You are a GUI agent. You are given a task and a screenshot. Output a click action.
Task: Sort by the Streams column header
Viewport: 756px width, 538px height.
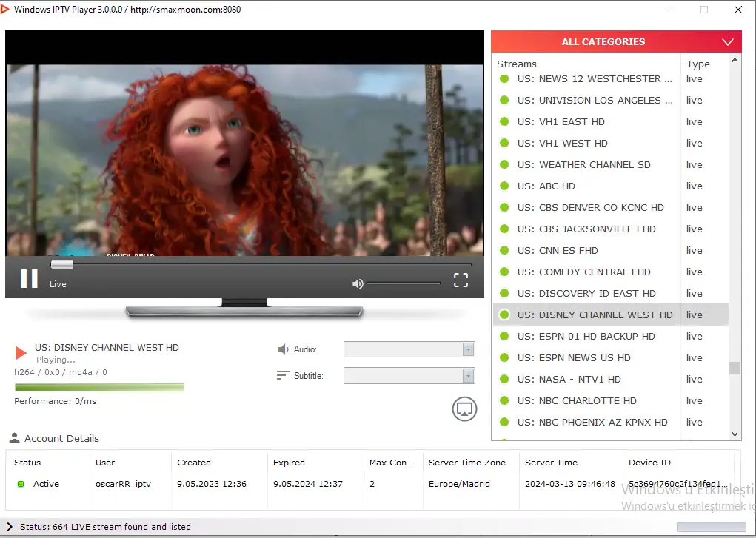coord(517,64)
